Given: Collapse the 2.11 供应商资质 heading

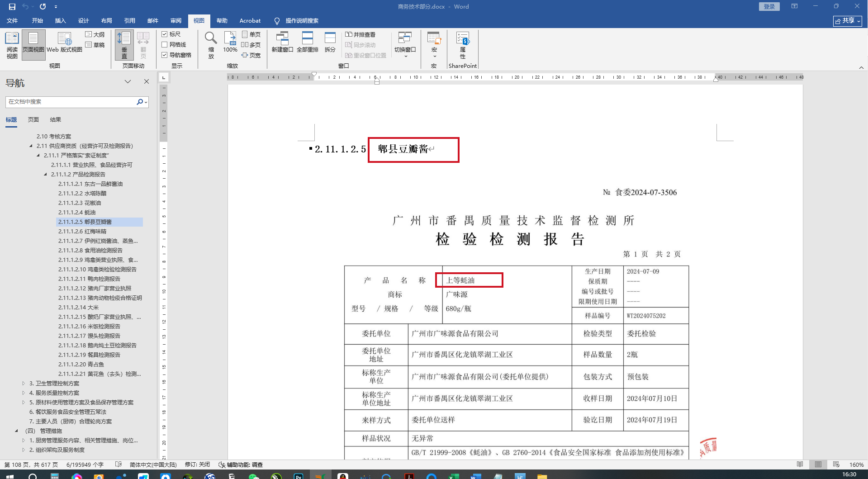Looking at the screenshot, I should [31, 146].
